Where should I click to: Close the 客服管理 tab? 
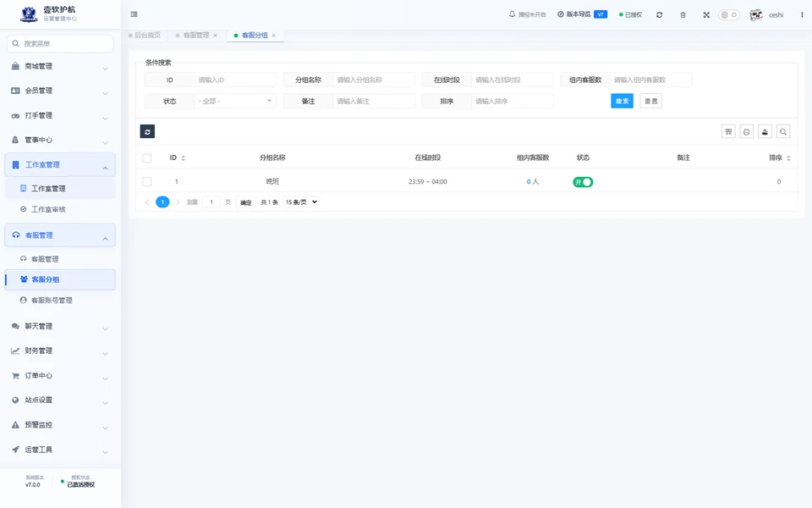tap(216, 36)
